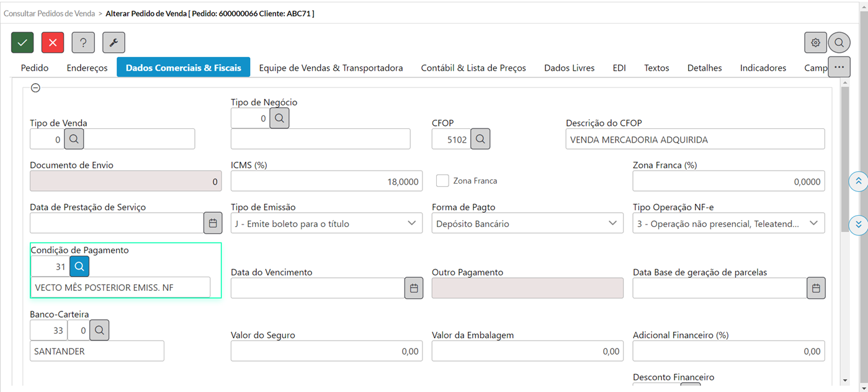Cancel editing with the red X button
This screenshot has width=868, height=392.
tap(53, 42)
